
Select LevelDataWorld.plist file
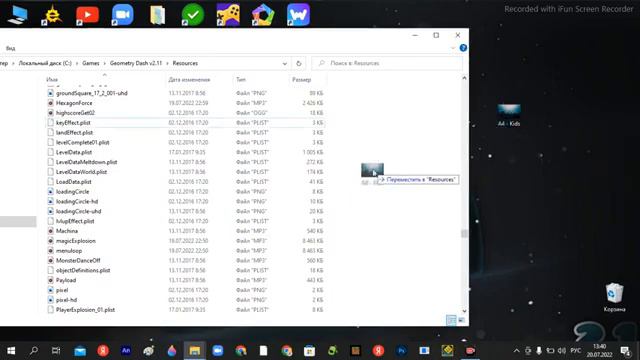[81, 172]
